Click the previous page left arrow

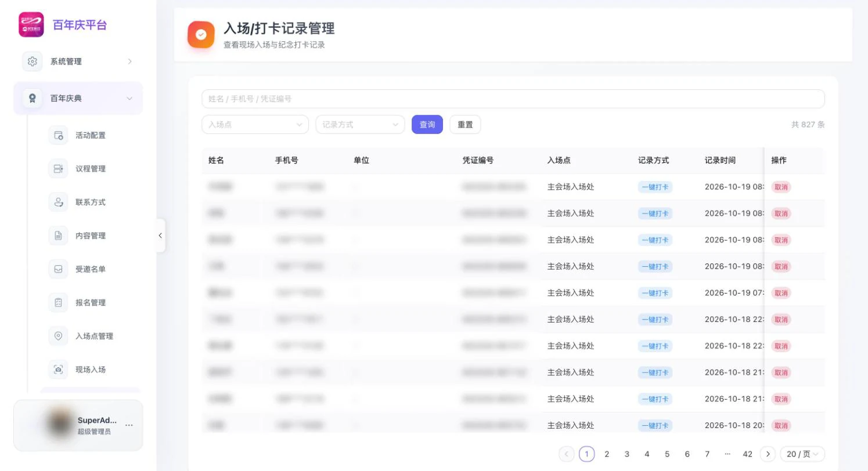pyautogui.click(x=567, y=454)
